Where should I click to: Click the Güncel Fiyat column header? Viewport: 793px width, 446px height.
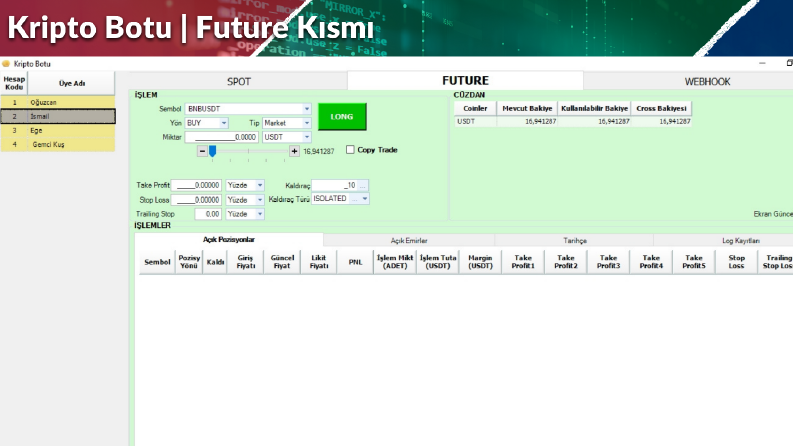tap(282, 262)
